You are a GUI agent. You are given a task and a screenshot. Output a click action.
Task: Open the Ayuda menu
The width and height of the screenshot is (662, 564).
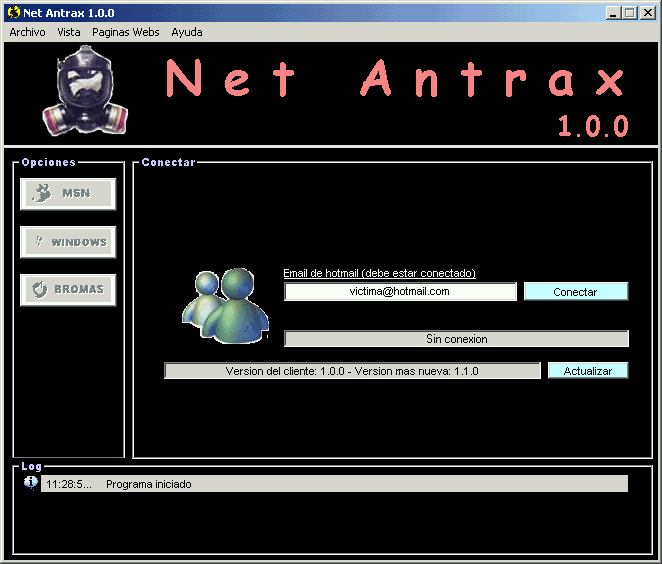pyautogui.click(x=186, y=32)
